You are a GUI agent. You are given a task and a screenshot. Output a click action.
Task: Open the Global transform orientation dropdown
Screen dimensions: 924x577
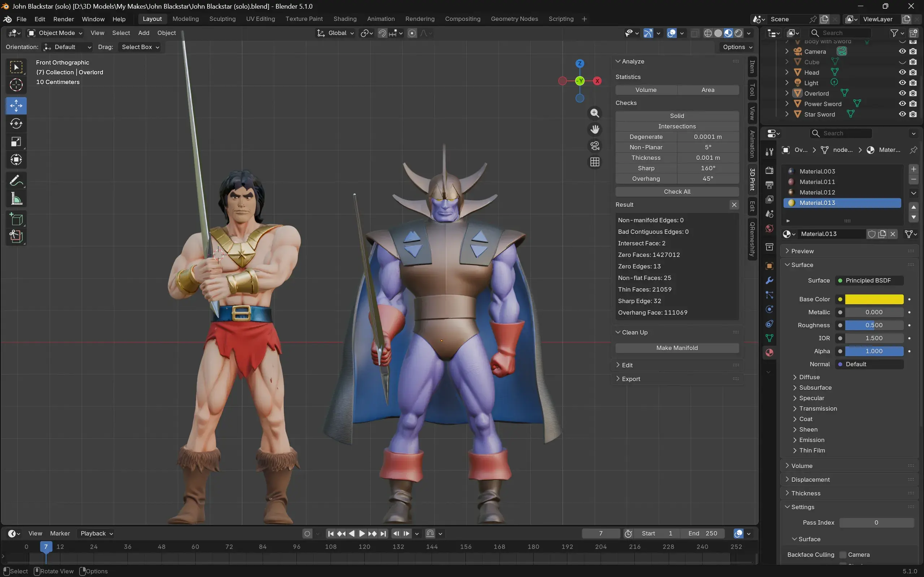click(335, 33)
